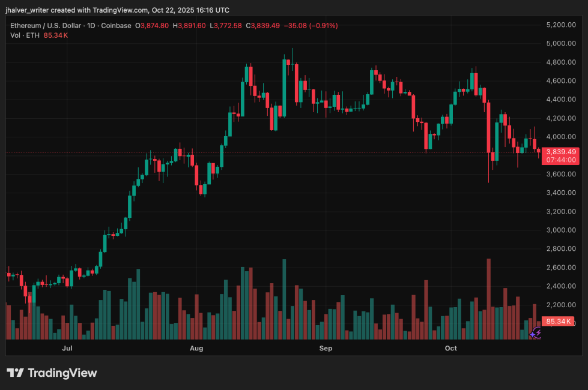
Task: Select the red 85.34K volume label
Action: coord(558,321)
